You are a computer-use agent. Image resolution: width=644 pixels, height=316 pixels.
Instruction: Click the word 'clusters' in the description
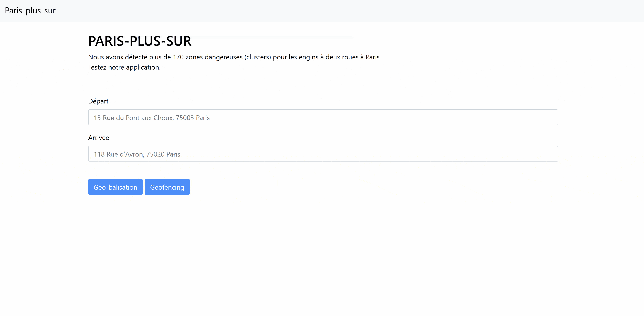(x=258, y=57)
